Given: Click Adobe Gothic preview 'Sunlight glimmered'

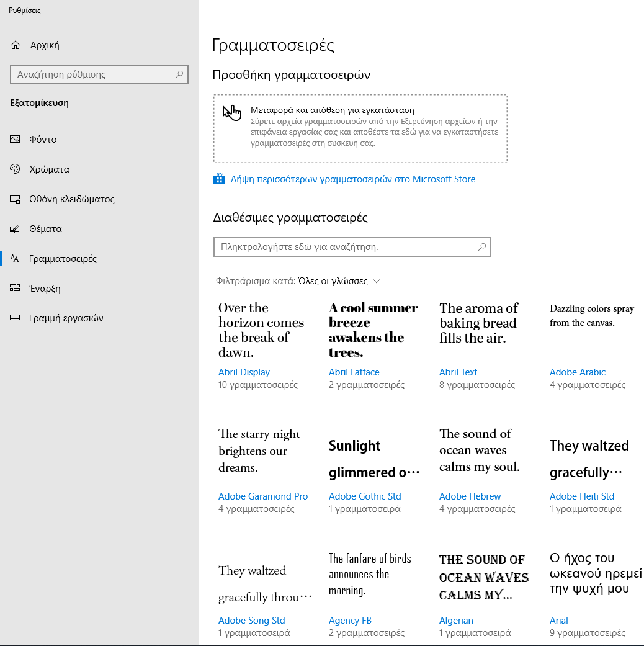Looking at the screenshot, I should pos(374,459).
